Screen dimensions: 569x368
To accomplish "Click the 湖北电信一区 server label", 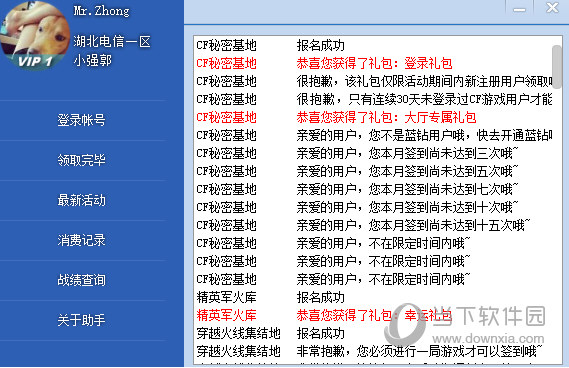I will point(112,41).
